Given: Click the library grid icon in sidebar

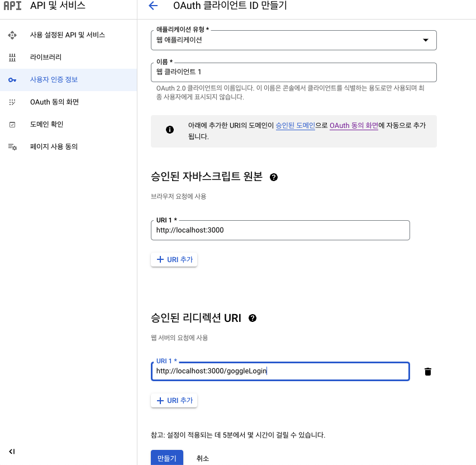Looking at the screenshot, I should coord(12,58).
